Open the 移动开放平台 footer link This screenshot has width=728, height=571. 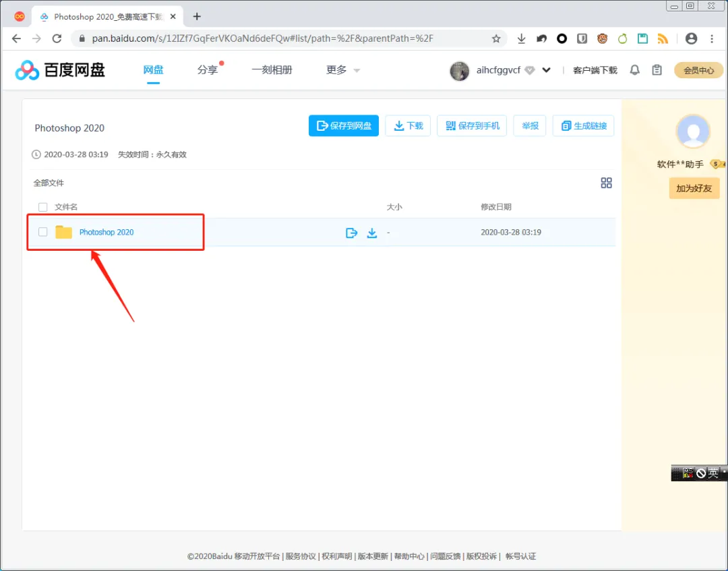257,556
